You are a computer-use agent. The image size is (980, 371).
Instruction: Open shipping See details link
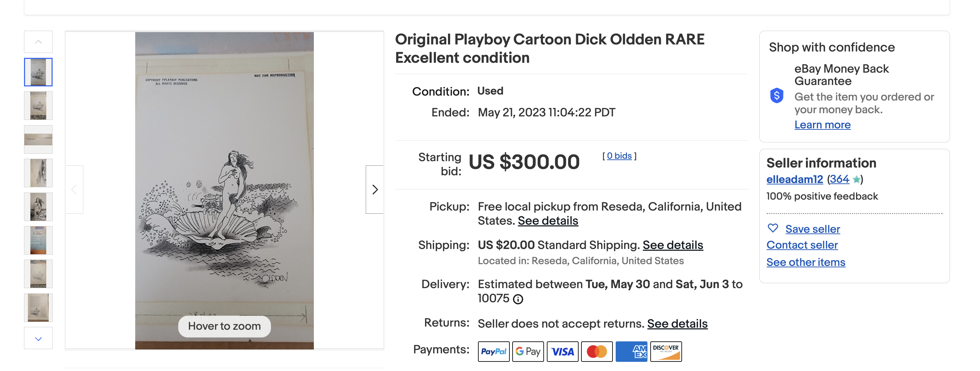click(673, 245)
